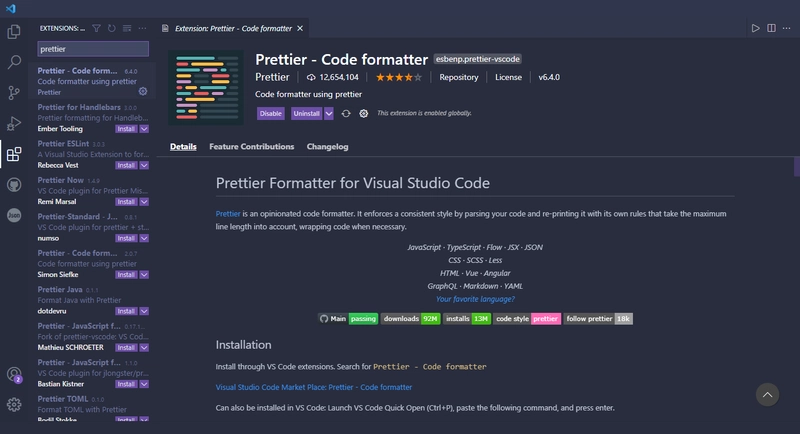Disable the Prettier extension
Viewport: 800px width, 434px height.
pyautogui.click(x=270, y=114)
